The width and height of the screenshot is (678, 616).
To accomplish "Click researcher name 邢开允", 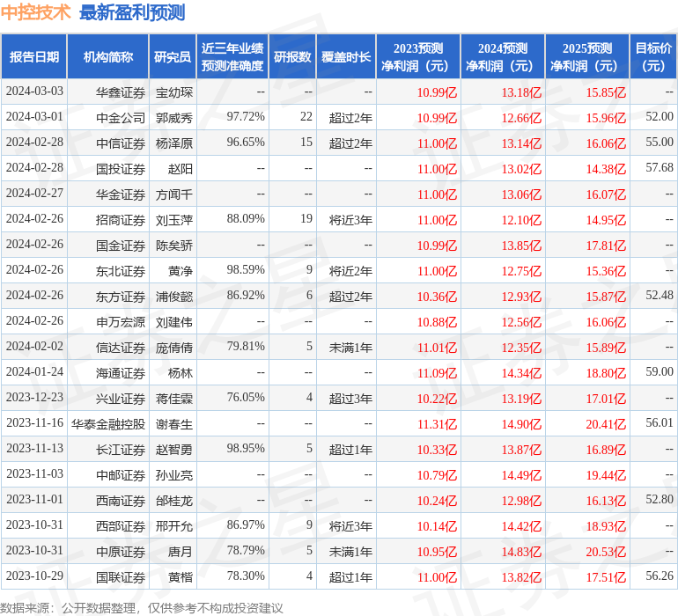I will pos(173,526).
